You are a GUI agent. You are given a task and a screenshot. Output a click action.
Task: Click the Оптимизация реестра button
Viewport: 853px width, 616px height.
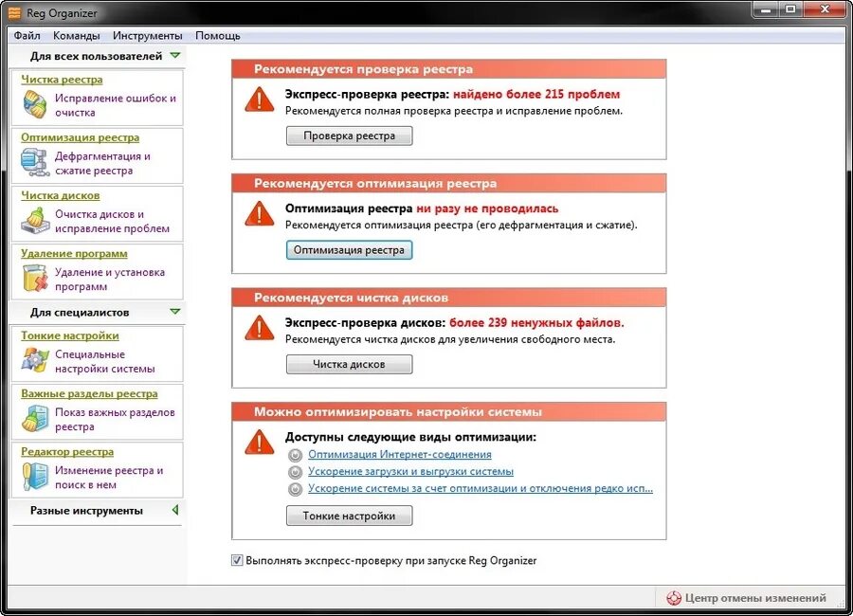(349, 250)
